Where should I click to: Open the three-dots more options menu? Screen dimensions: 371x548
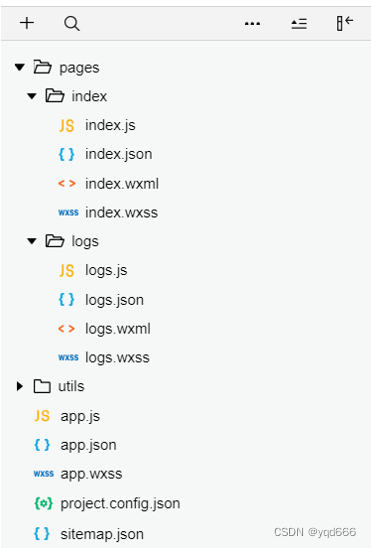(252, 24)
